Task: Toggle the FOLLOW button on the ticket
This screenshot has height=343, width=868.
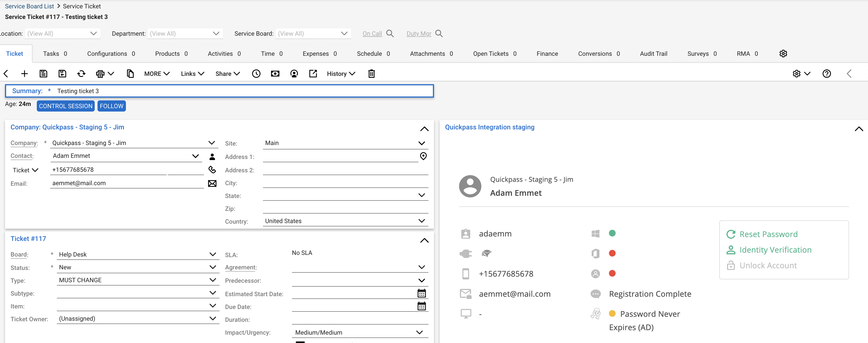Action: (x=111, y=106)
